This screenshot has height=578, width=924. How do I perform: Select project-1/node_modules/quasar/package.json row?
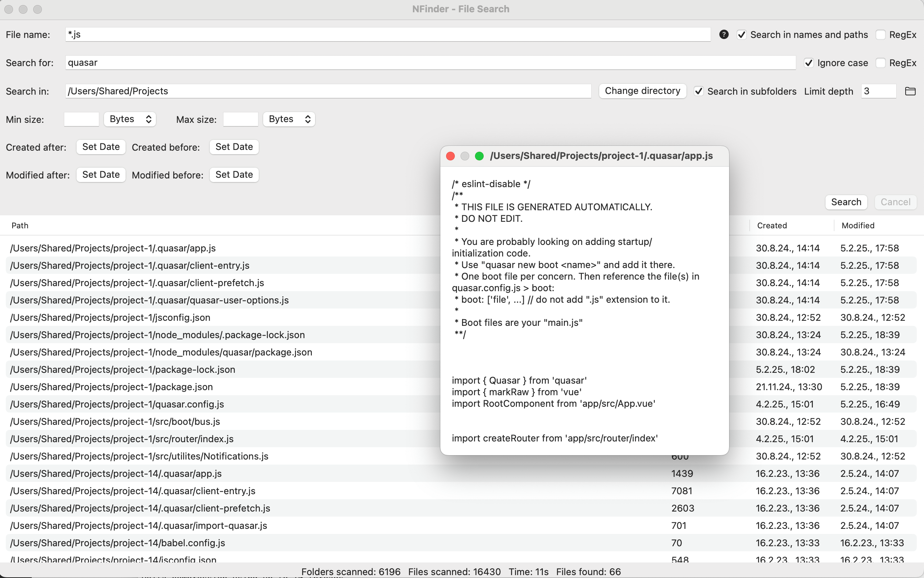tap(461, 352)
